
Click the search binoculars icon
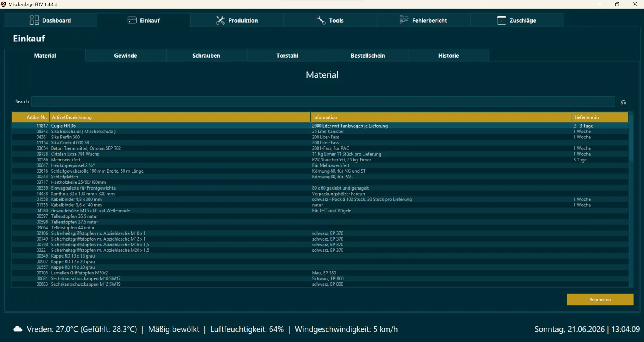(x=623, y=102)
